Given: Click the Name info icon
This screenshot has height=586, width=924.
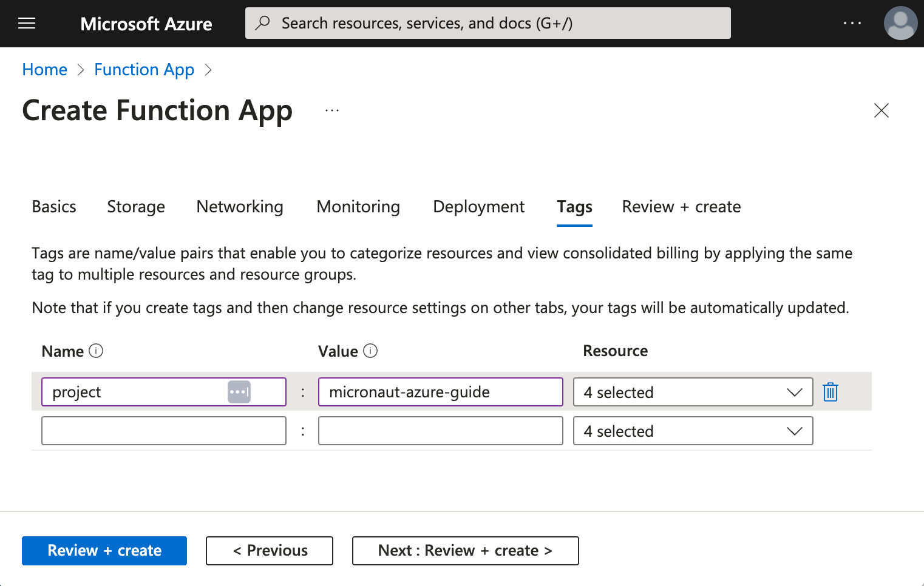Looking at the screenshot, I should coord(96,351).
